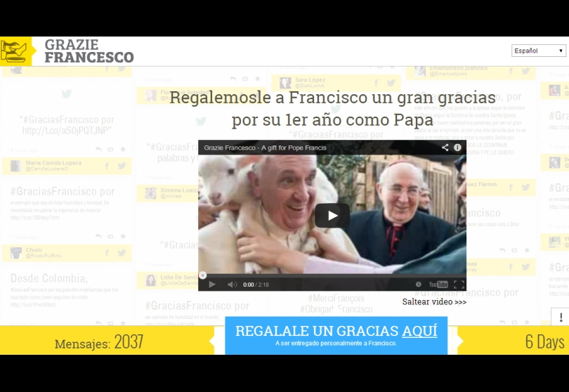Click Chuni's avatar thumbnail
Image resolution: width=569 pixels, height=392 pixels.
[16, 253]
